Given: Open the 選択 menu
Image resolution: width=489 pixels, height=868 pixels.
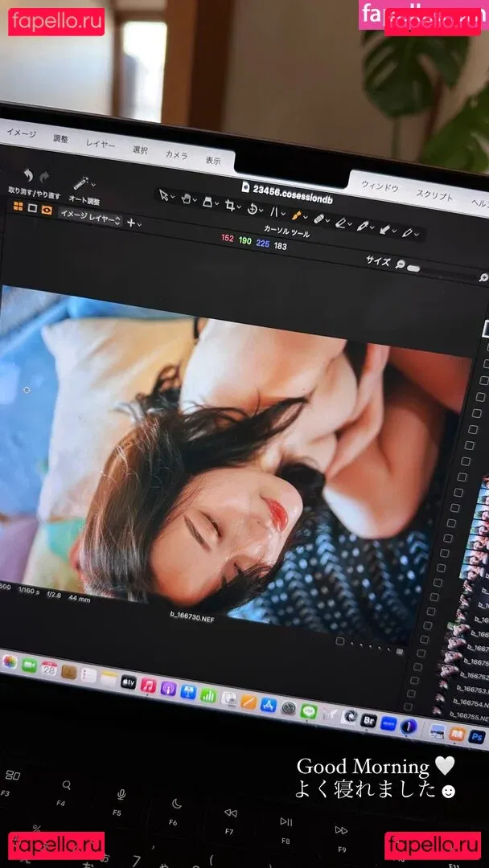Looking at the screenshot, I should 140,149.
